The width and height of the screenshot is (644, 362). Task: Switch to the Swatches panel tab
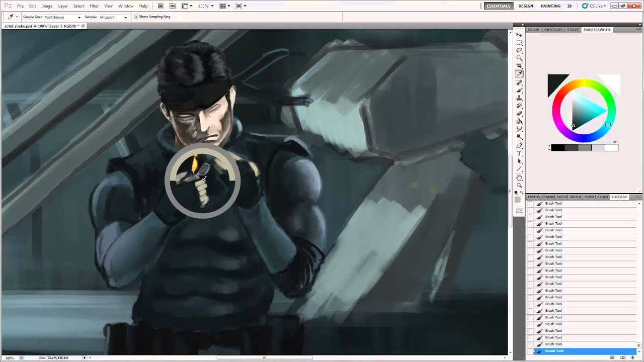click(553, 30)
